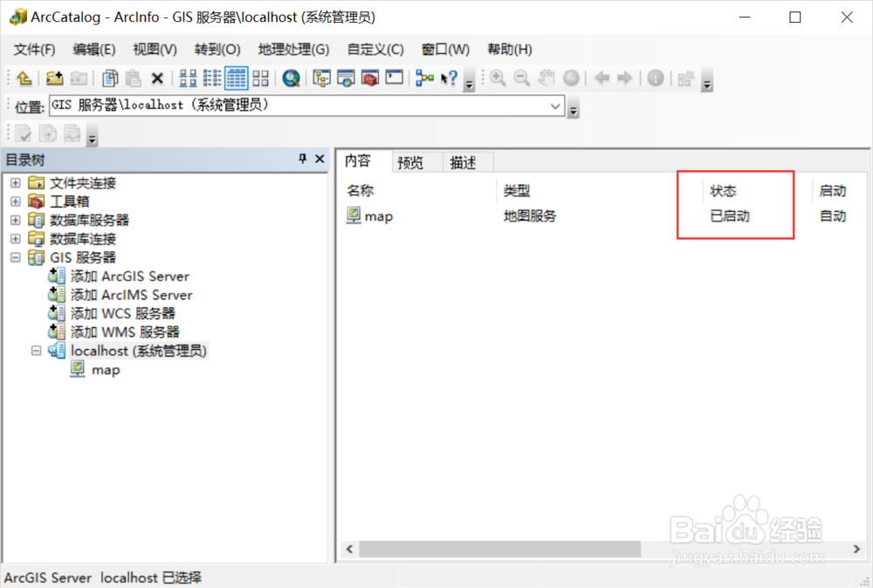Delete the selected item with X icon

(157, 79)
